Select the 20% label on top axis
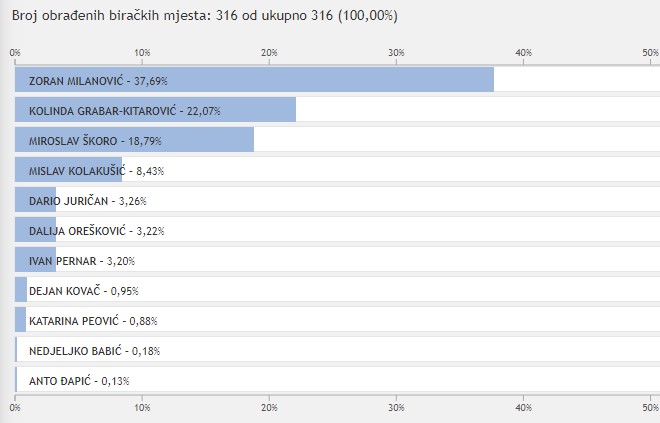Viewport: 660px width, 423px height. click(x=269, y=52)
